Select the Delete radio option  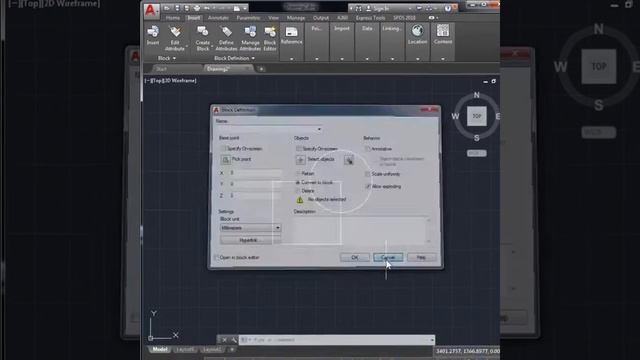click(298, 191)
